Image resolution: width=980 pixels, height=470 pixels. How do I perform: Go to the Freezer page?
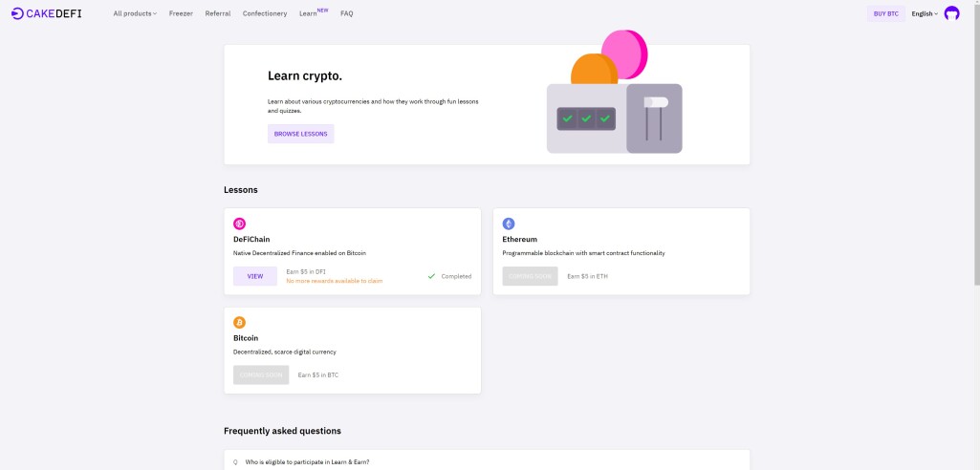(x=181, y=13)
